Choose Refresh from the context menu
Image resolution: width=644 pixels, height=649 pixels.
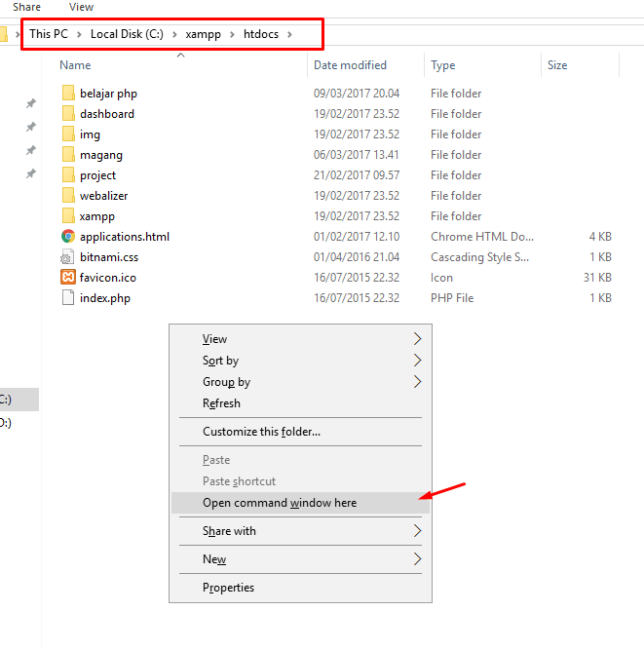(300, 403)
